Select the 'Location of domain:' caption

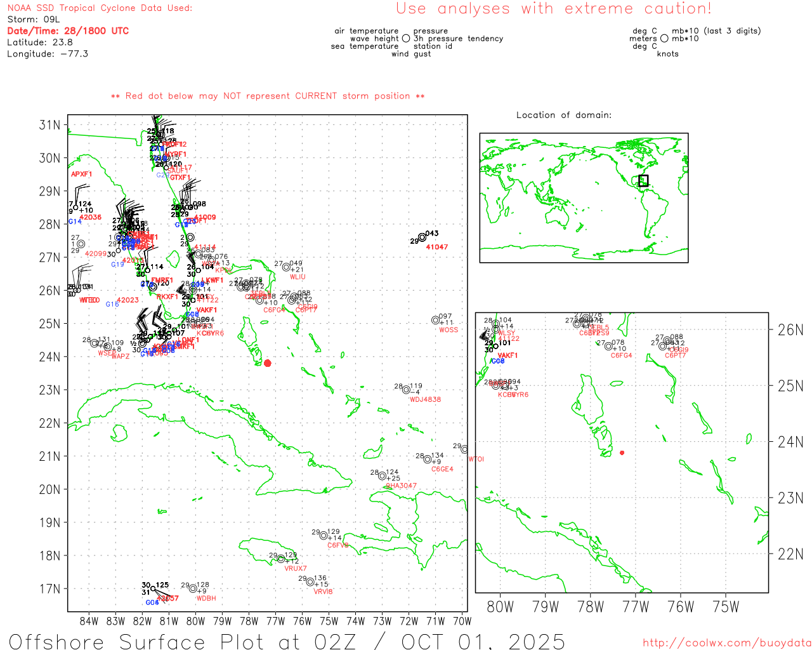[564, 115]
